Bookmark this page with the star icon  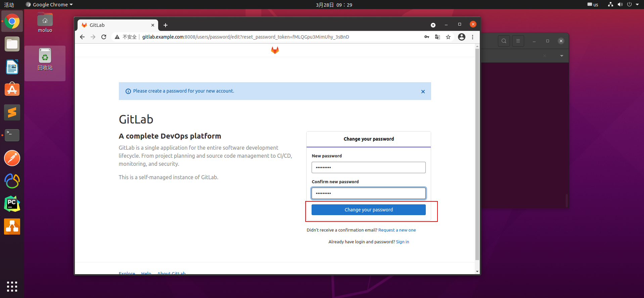448,37
